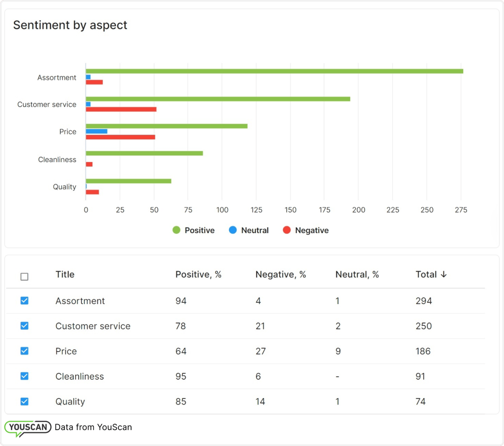Sort table by Negative, % column

click(x=280, y=275)
